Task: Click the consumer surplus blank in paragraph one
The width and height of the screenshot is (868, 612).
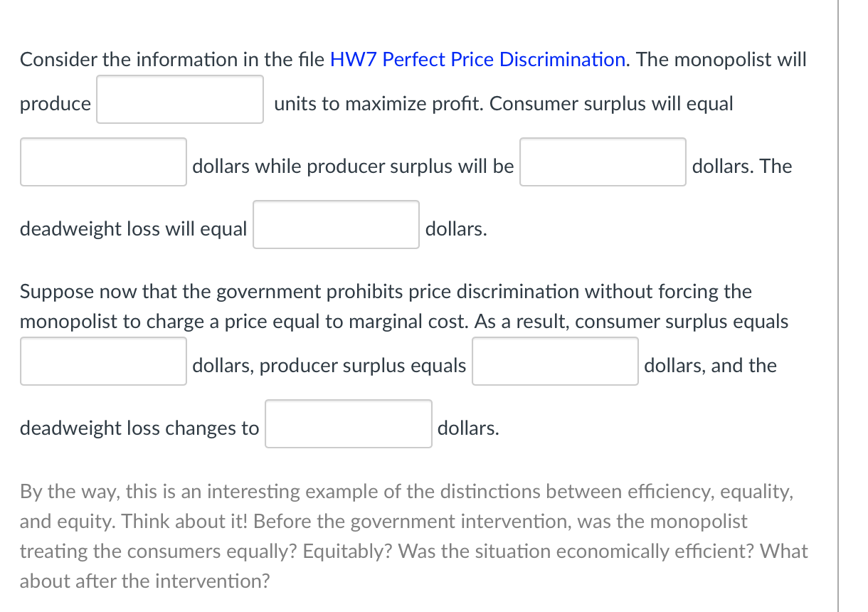Action: click(102, 162)
